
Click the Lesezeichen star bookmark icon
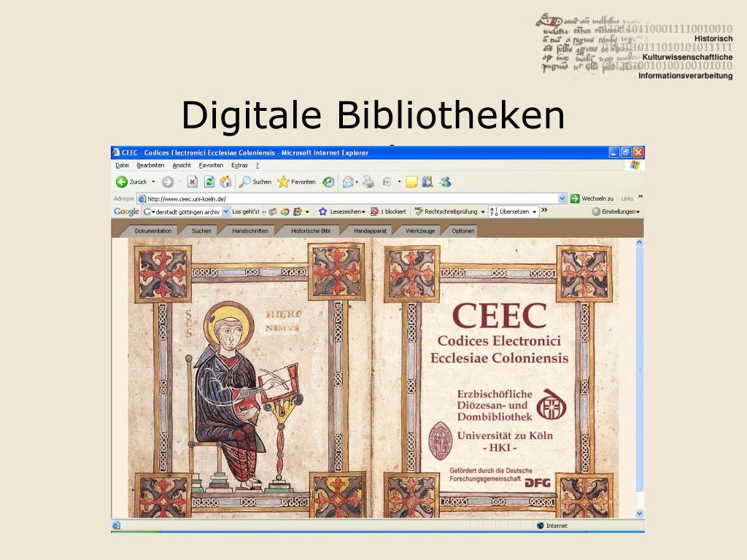click(322, 211)
